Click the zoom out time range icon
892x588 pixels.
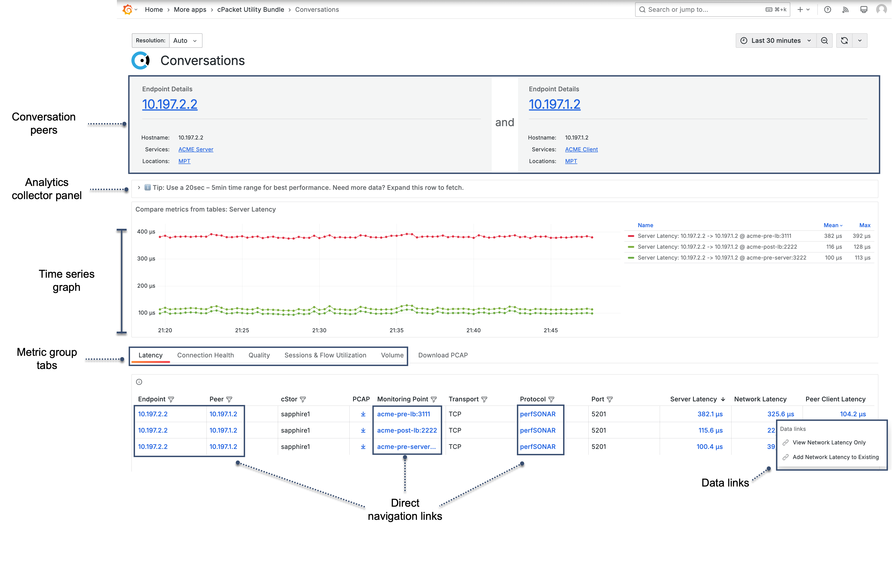pos(824,41)
